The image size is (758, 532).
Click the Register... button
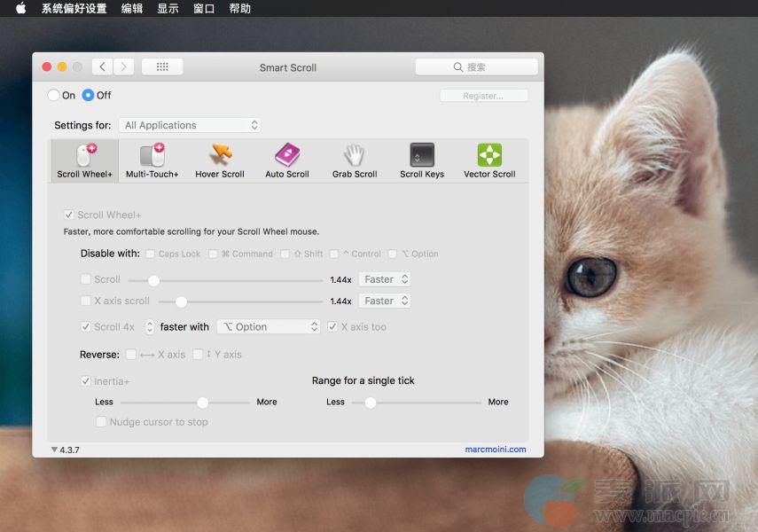tap(483, 96)
